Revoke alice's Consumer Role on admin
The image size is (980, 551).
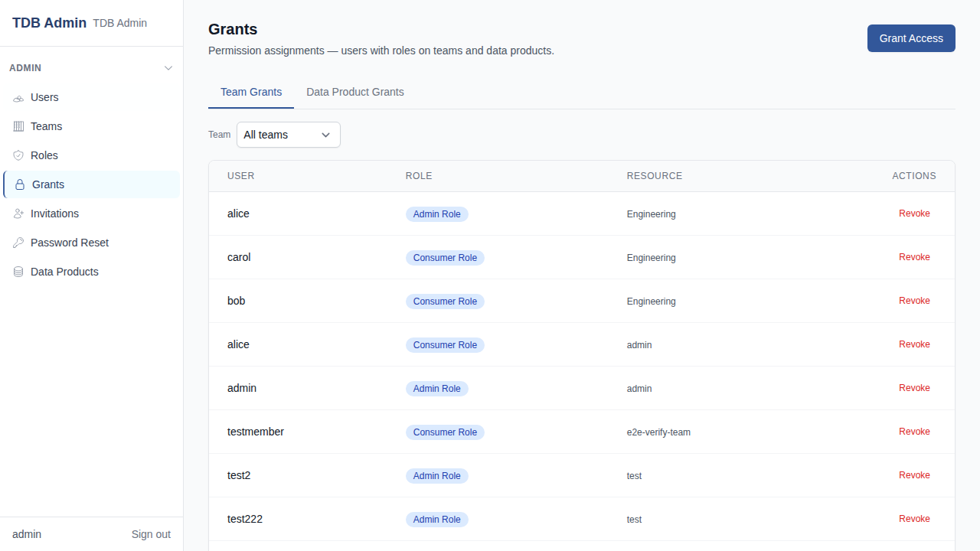[x=914, y=344]
